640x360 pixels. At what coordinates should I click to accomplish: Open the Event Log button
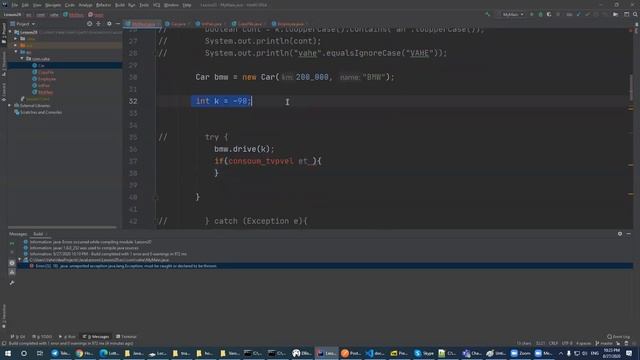(x=619, y=337)
